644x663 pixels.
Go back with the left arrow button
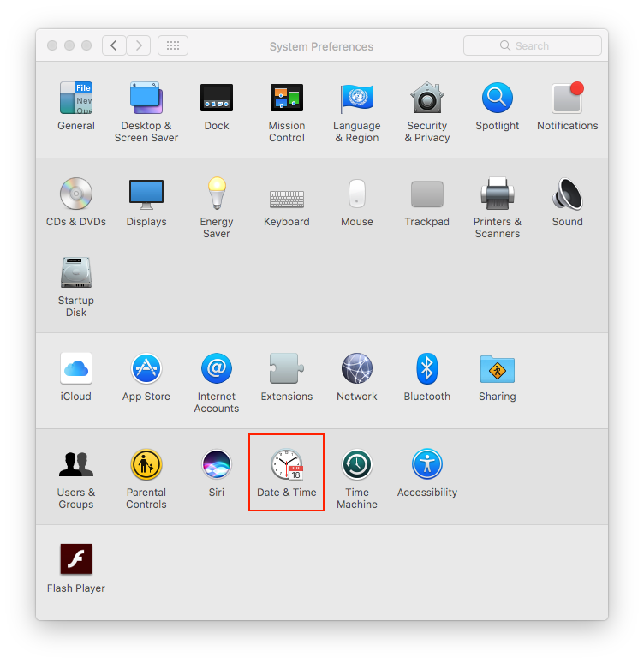pos(114,45)
